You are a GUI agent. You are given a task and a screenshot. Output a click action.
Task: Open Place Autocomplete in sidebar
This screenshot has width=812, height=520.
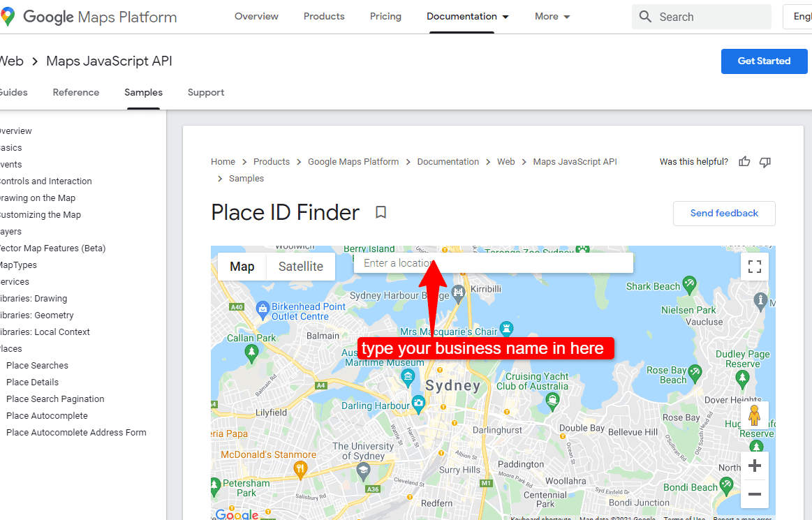[47, 415]
